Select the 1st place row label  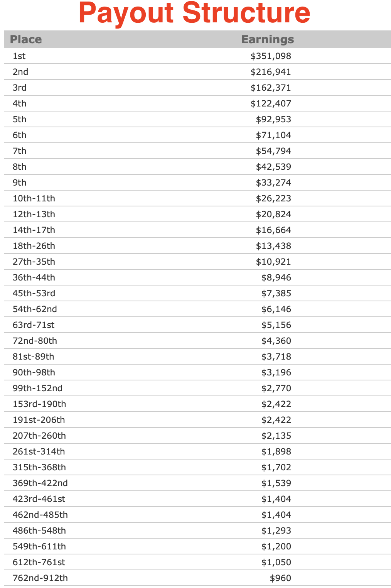pos(19,56)
